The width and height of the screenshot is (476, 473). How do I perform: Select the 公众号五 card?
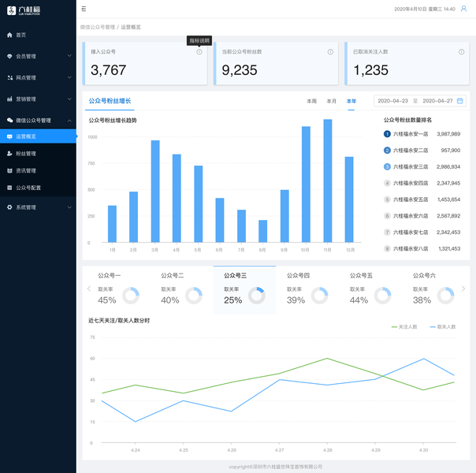(370, 290)
